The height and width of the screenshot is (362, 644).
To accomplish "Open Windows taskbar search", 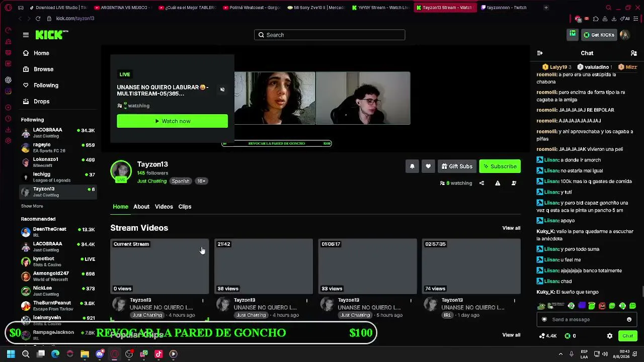I will (x=26, y=354).
